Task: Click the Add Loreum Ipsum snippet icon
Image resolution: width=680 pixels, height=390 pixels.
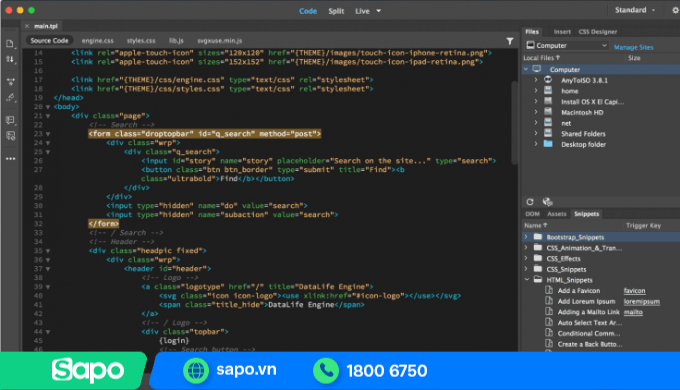Action: [x=549, y=301]
